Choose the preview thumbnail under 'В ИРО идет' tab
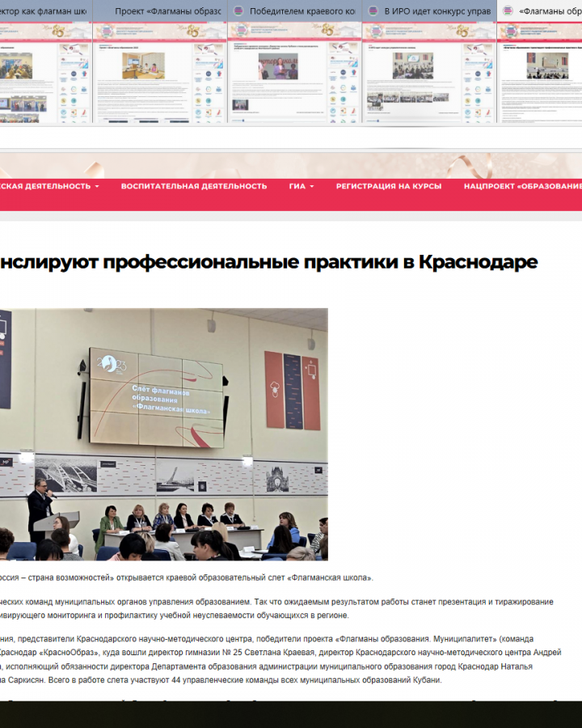The width and height of the screenshot is (582, 728). pyautogui.click(x=429, y=73)
